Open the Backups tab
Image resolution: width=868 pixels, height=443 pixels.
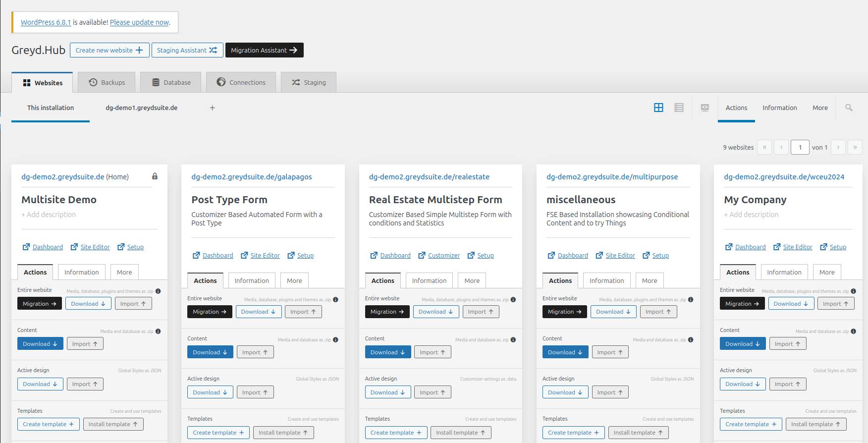pyautogui.click(x=107, y=82)
